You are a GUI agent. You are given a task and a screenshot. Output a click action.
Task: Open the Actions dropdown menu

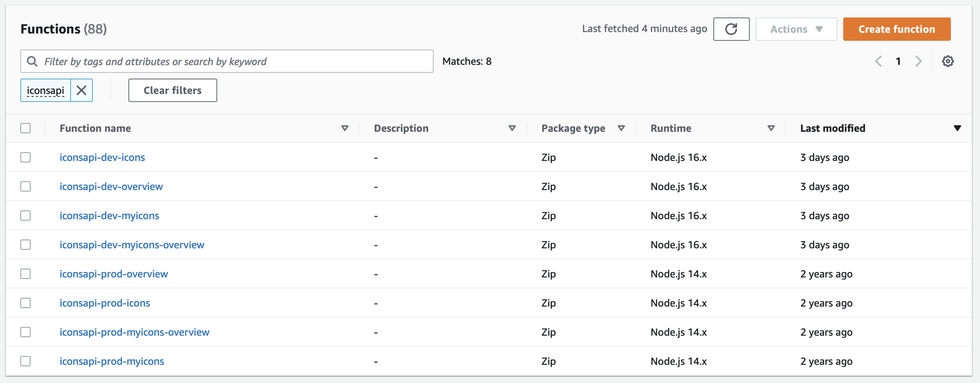point(796,29)
